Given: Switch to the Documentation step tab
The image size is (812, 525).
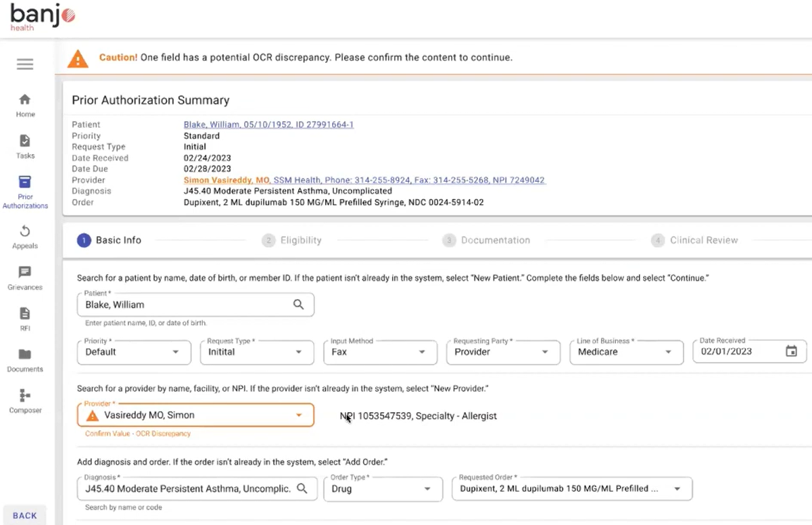Looking at the screenshot, I should click(x=486, y=240).
